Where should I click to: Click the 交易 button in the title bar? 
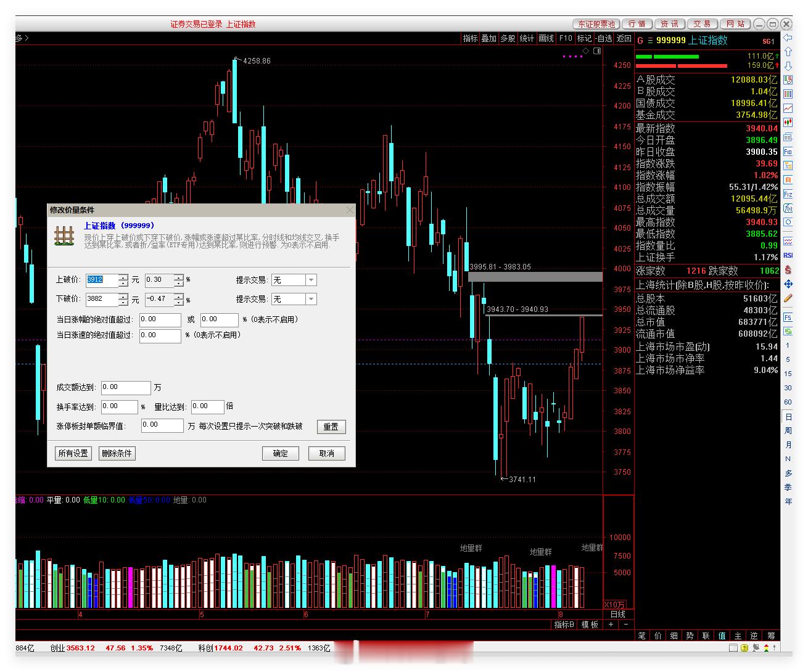pyautogui.click(x=702, y=24)
